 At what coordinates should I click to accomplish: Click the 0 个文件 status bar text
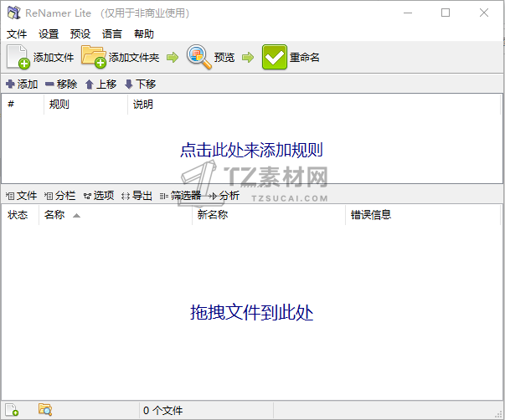point(162,410)
